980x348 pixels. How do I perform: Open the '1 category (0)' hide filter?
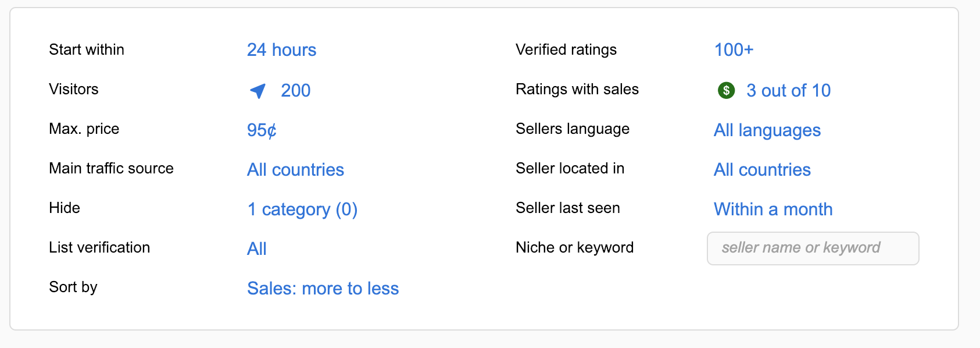pyautogui.click(x=302, y=209)
